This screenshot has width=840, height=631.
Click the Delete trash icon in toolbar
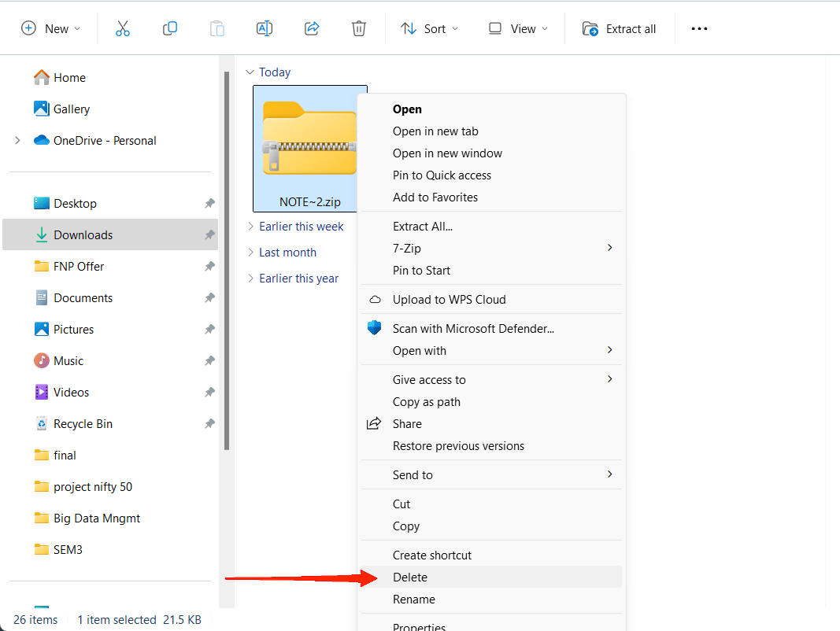(x=359, y=28)
